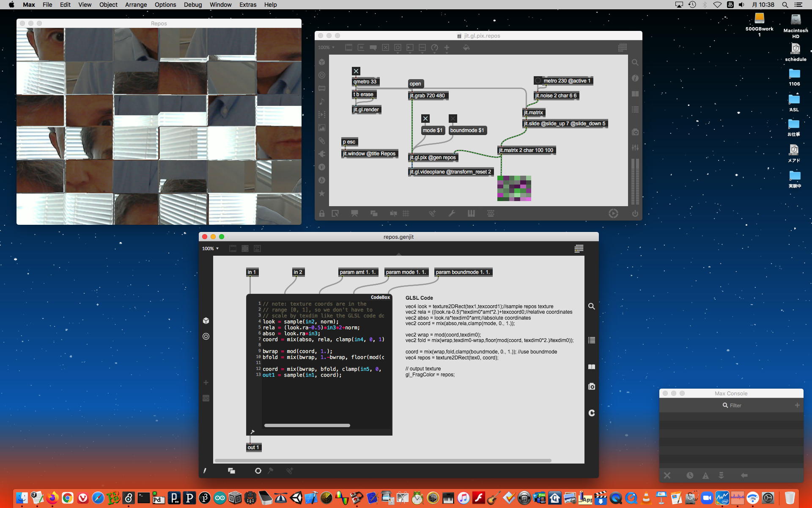812x508 pixels.
Task: Open the object browser cube icon in gen window
Action: (x=206, y=320)
